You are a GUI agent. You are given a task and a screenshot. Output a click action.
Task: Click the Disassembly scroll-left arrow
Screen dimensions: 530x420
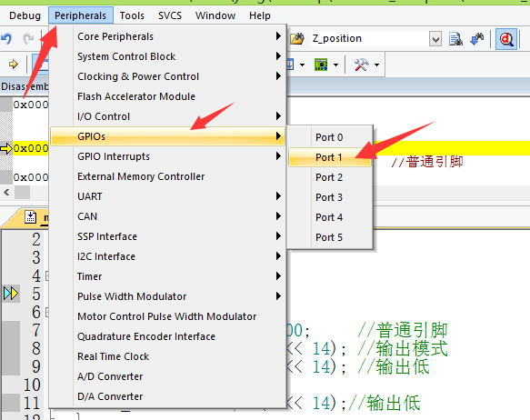(x=6, y=193)
